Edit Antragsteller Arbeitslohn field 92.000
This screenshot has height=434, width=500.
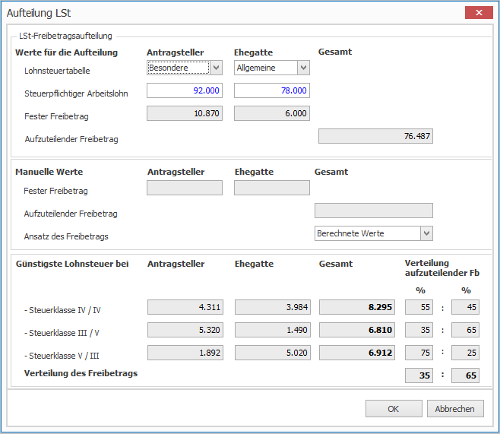185,91
